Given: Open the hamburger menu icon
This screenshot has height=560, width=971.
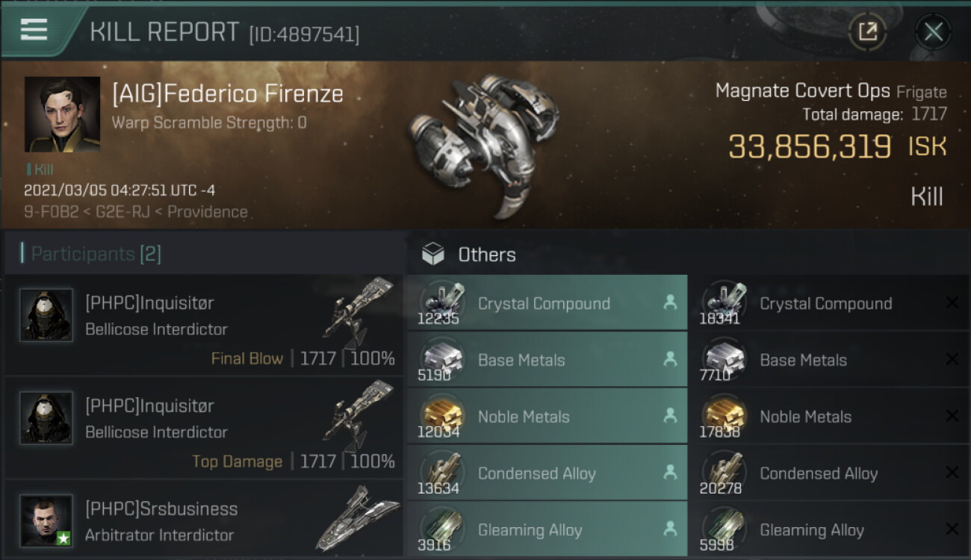Looking at the screenshot, I should point(34,30).
